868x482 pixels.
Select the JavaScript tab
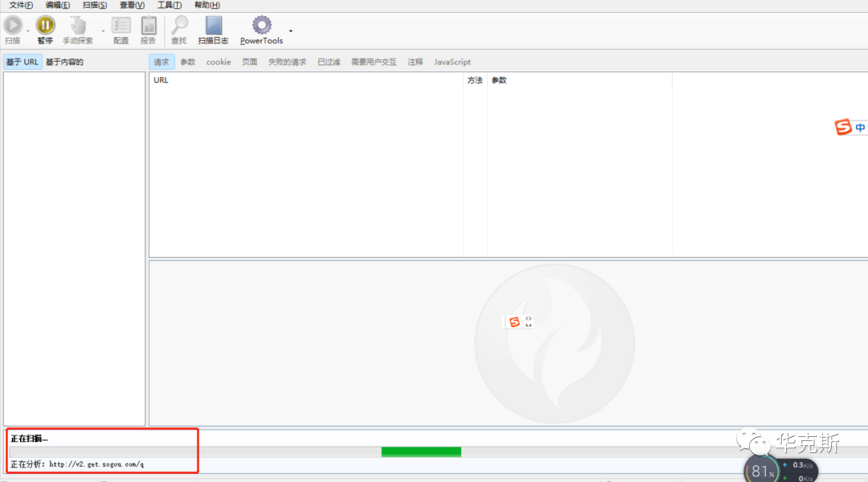coord(452,62)
